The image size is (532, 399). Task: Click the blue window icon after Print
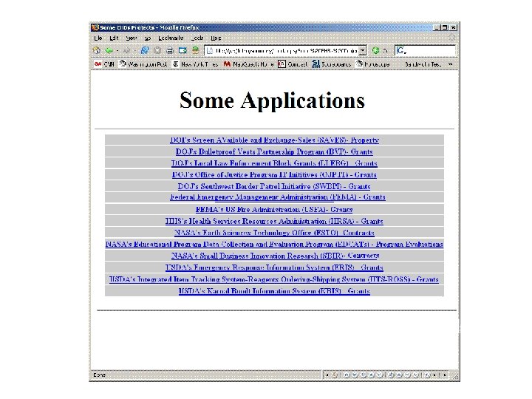click(183, 50)
